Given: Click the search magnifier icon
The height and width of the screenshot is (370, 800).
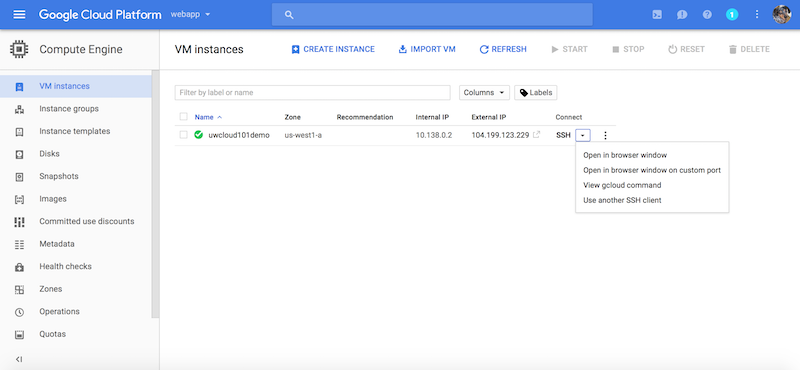Looking at the screenshot, I should pyautogui.click(x=289, y=15).
